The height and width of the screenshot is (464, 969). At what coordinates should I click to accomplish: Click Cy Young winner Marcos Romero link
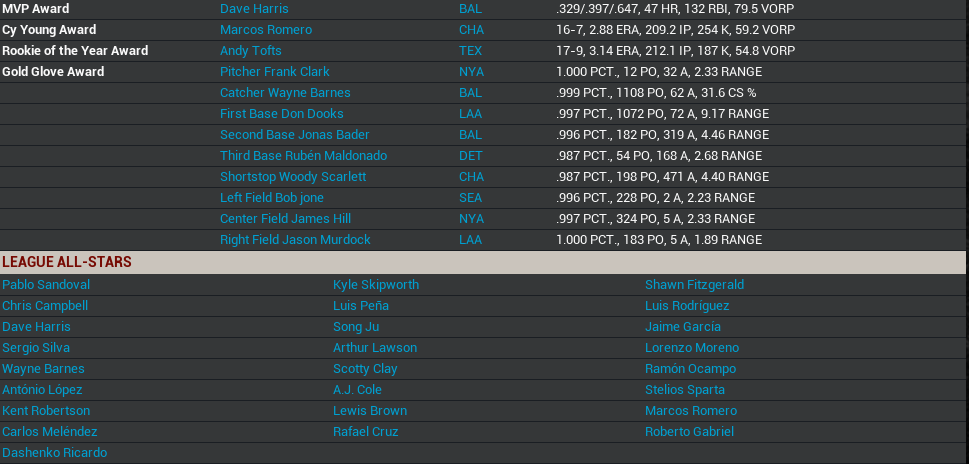pos(265,30)
